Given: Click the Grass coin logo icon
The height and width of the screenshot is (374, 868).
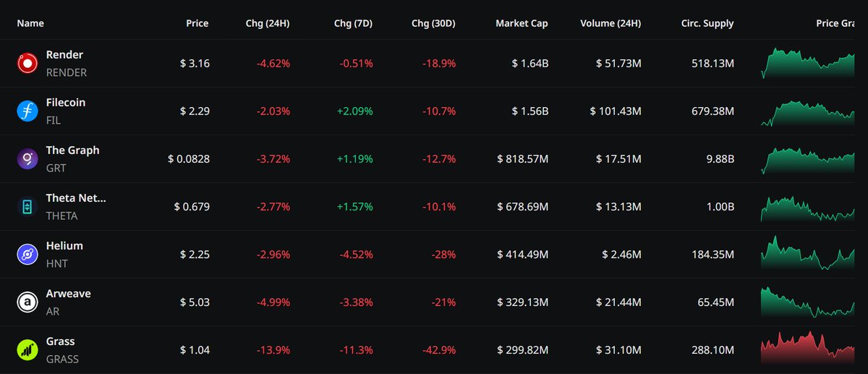Looking at the screenshot, I should (x=27, y=350).
